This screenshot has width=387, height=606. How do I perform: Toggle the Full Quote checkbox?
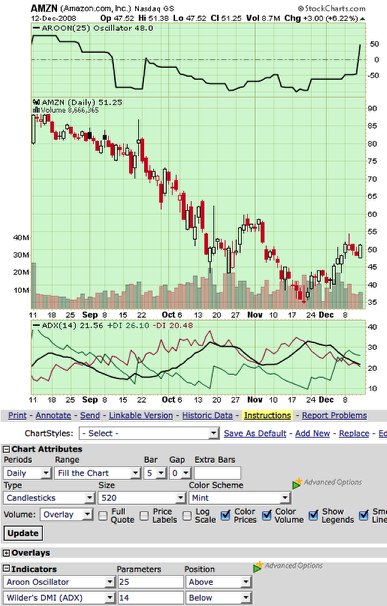coord(103,516)
